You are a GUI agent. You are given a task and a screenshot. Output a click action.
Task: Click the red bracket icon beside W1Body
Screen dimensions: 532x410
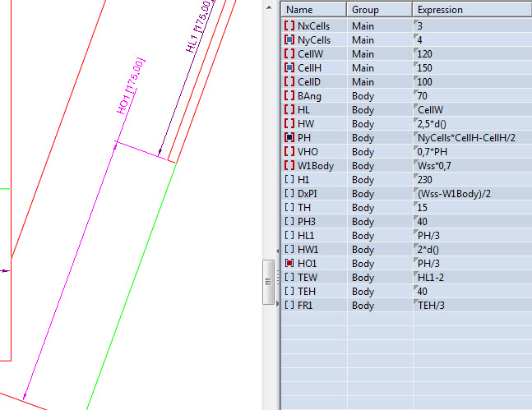point(289,165)
